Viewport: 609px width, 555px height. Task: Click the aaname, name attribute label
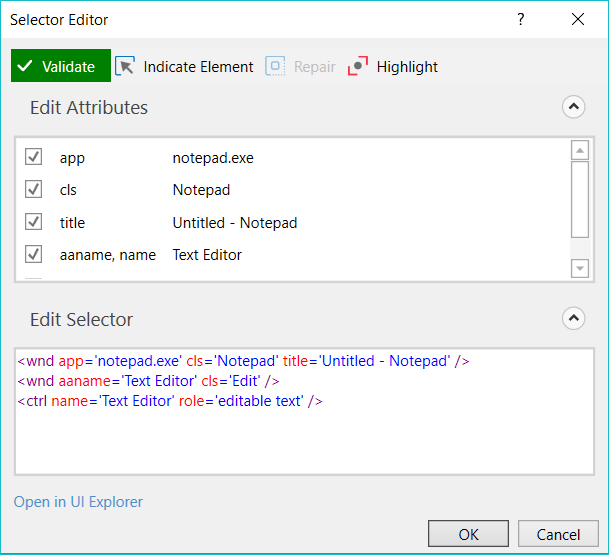108,255
